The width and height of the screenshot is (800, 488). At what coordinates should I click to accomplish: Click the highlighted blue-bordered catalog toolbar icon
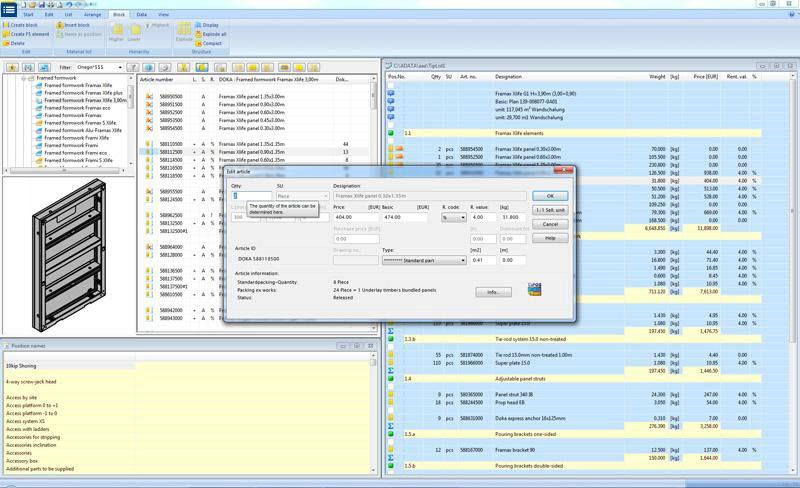(x=202, y=67)
